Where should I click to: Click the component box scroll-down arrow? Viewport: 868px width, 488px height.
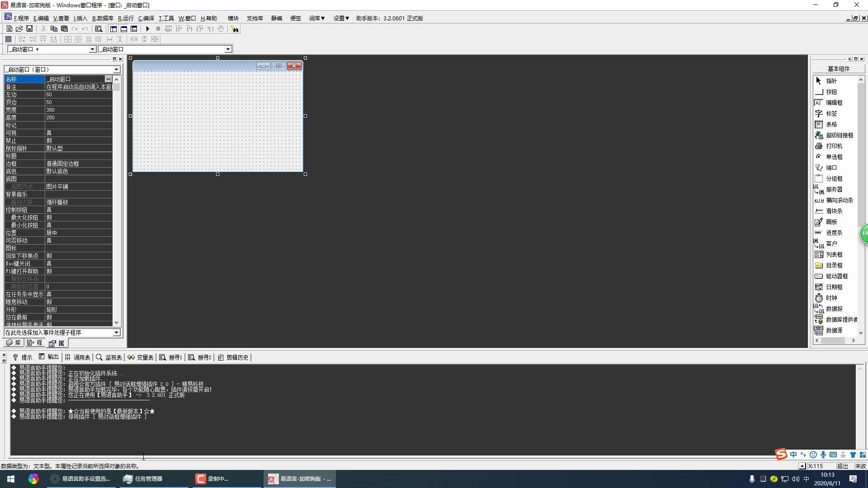pyautogui.click(x=861, y=333)
